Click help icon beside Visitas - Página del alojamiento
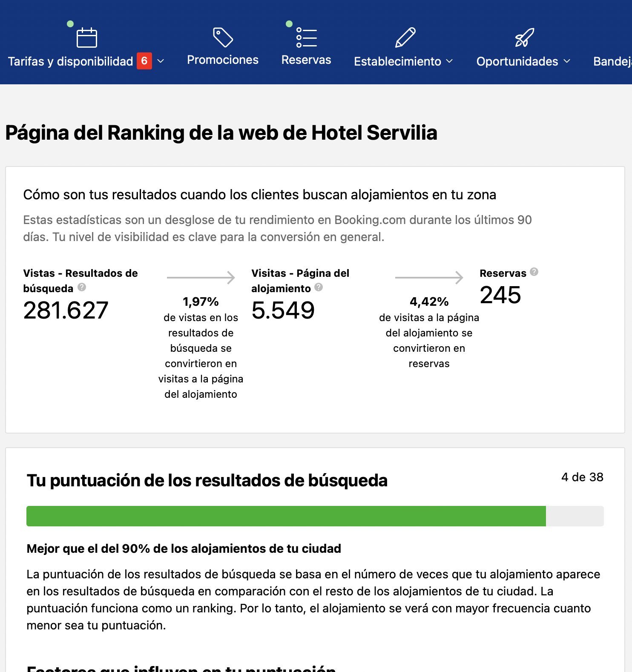 coord(319,287)
